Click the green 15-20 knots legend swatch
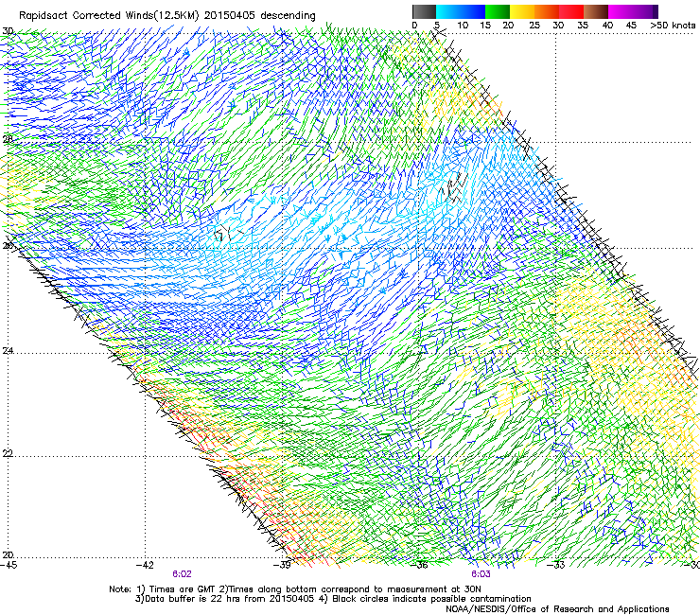700x615 pixels. pos(498,11)
